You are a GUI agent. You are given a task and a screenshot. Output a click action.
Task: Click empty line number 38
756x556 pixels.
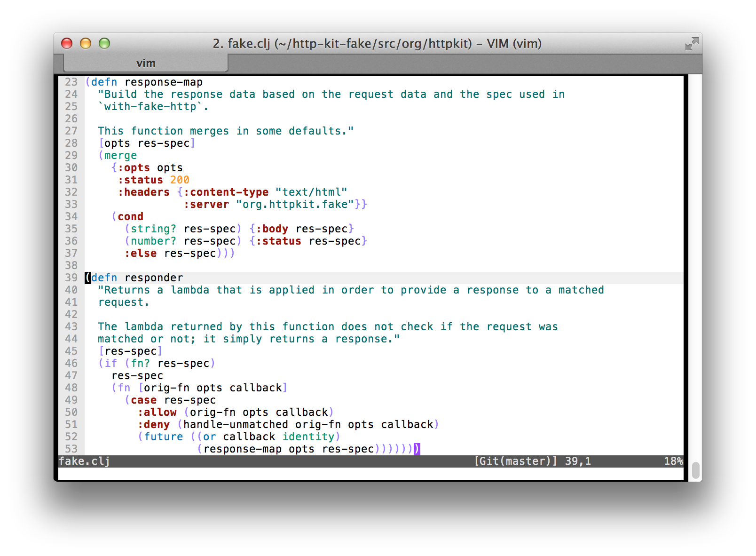click(71, 265)
